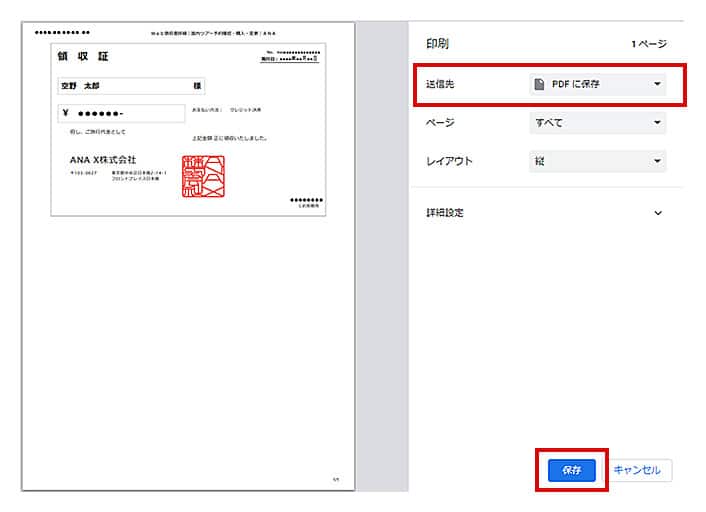Image resolution: width=706 pixels, height=512 pixels.
Task: Click the レイアウト label
Action: click(x=449, y=161)
